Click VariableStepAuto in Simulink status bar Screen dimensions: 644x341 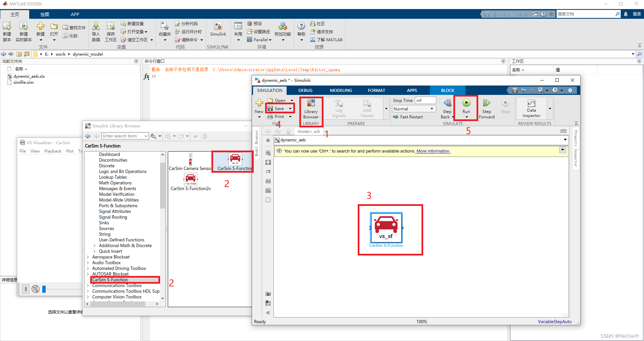pyautogui.click(x=554, y=322)
